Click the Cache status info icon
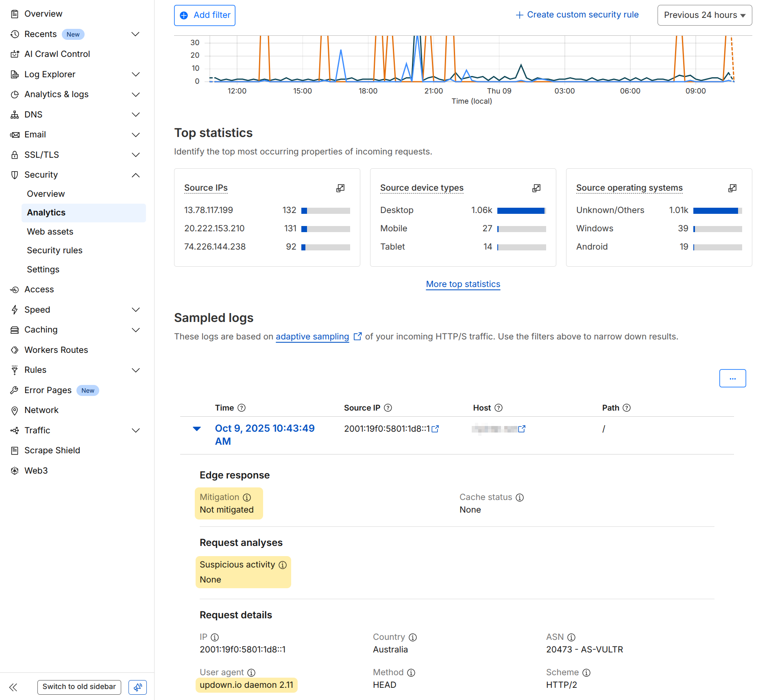 coord(520,498)
